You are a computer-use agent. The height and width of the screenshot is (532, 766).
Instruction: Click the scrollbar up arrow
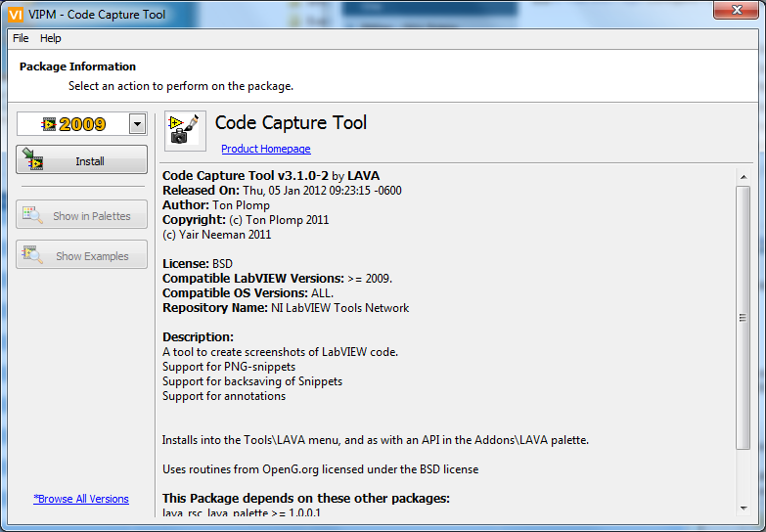click(743, 177)
